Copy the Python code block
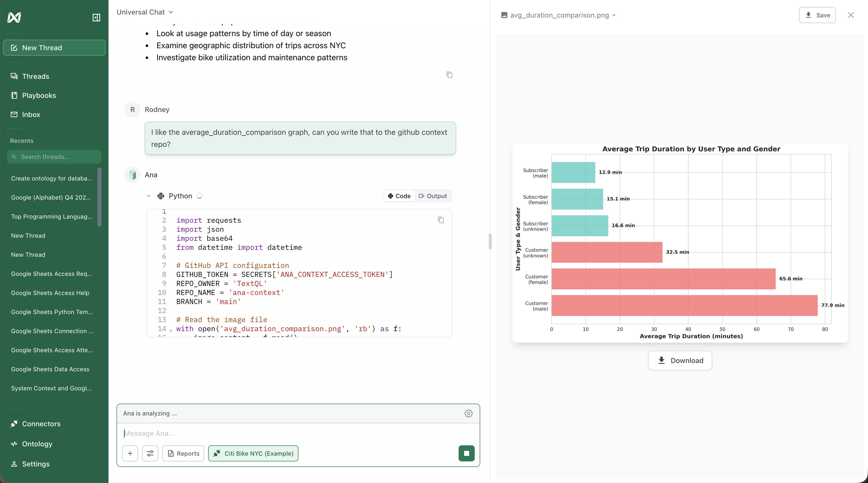The image size is (868, 483). pos(440,220)
